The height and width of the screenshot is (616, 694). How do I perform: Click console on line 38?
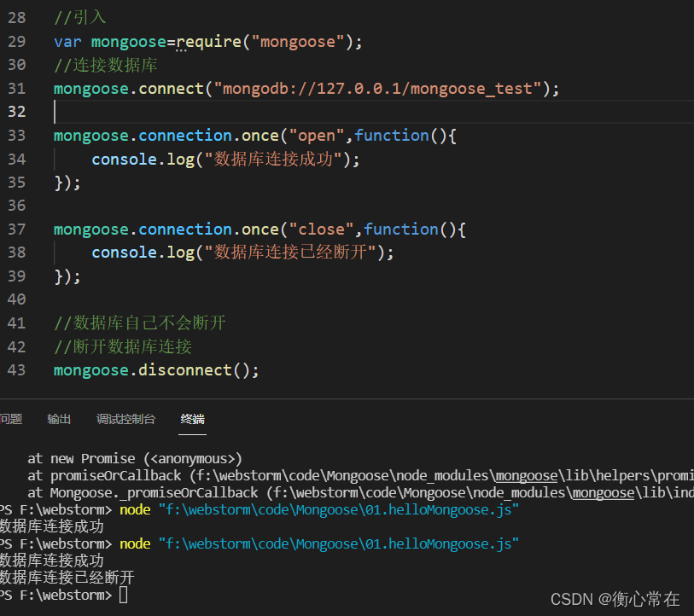click(125, 253)
